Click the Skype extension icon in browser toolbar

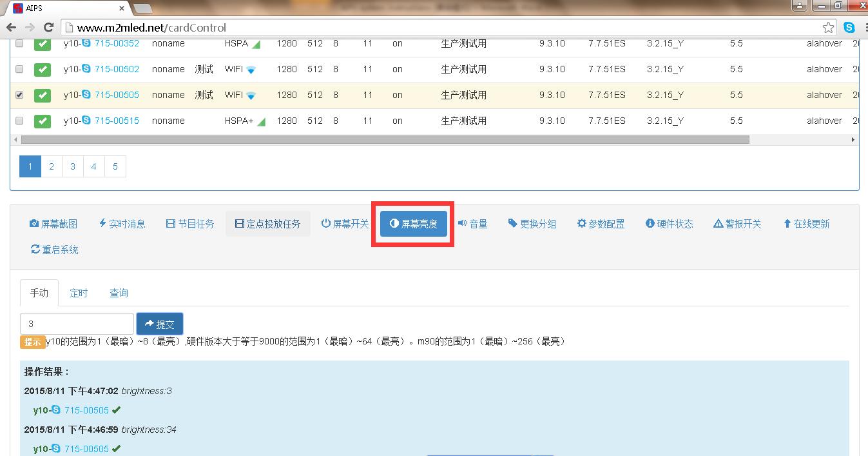point(849,28)
